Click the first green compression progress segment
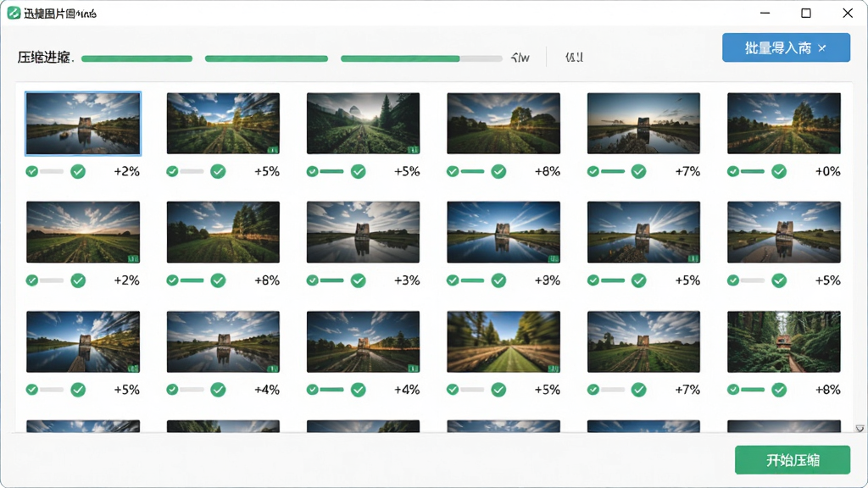 pos(136,58)
